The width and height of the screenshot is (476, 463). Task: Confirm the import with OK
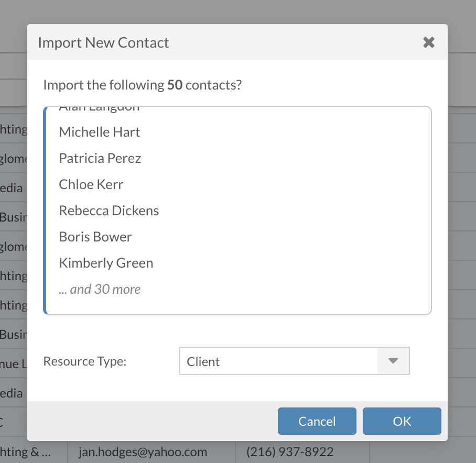(x=402, y=421)
